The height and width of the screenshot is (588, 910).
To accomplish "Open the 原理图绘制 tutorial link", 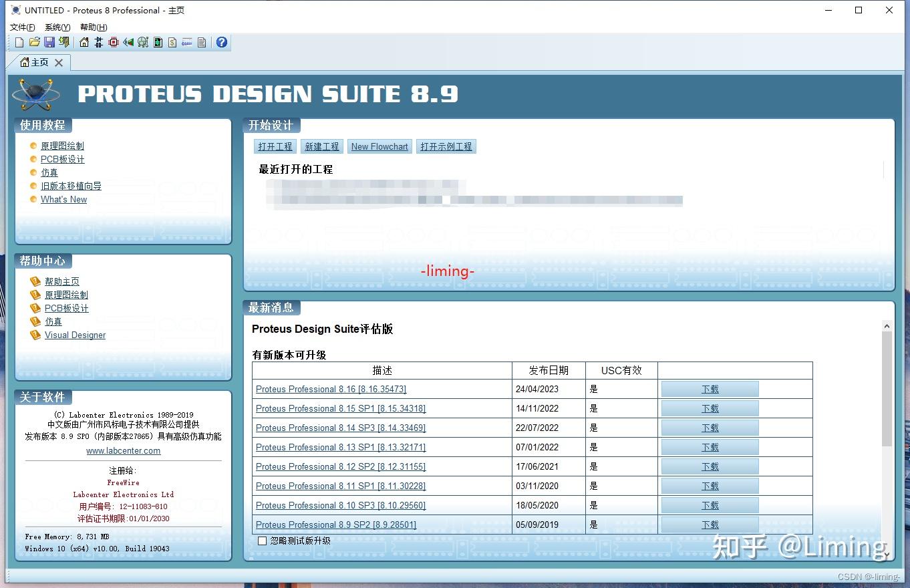I will point(61,146).
